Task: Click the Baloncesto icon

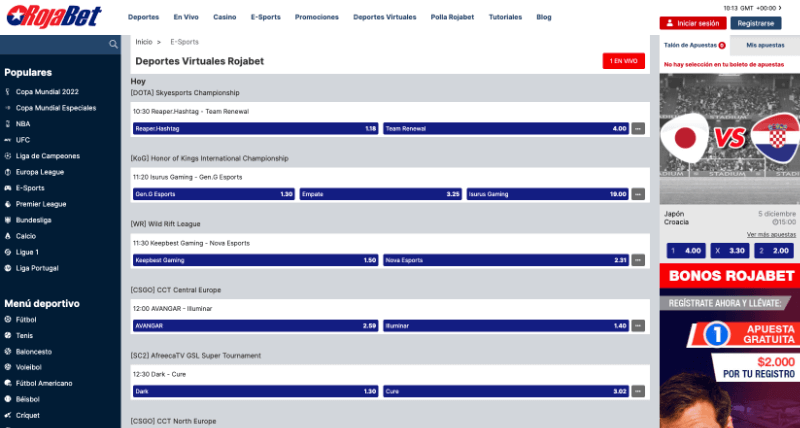Action: coord(7,351)
